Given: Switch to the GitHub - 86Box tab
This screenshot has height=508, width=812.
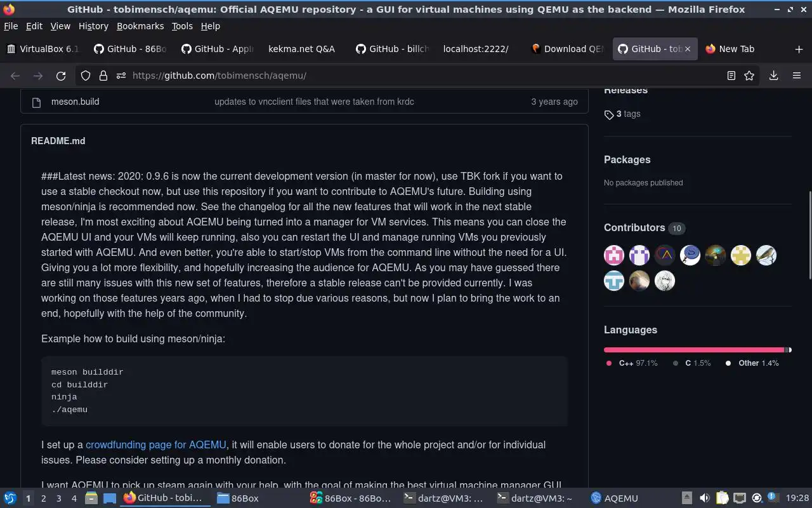Looking at the screenshot, I should coord(131,49).
